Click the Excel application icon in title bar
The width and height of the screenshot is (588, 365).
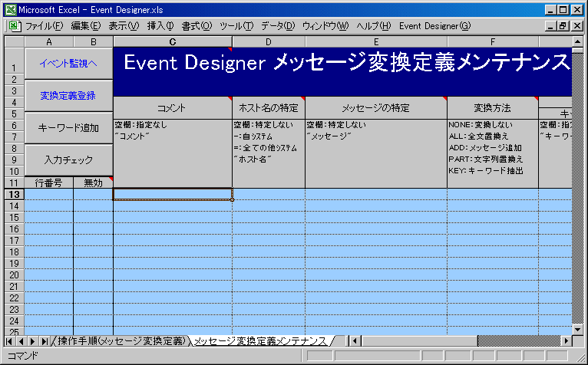click(x=10, y=10)
